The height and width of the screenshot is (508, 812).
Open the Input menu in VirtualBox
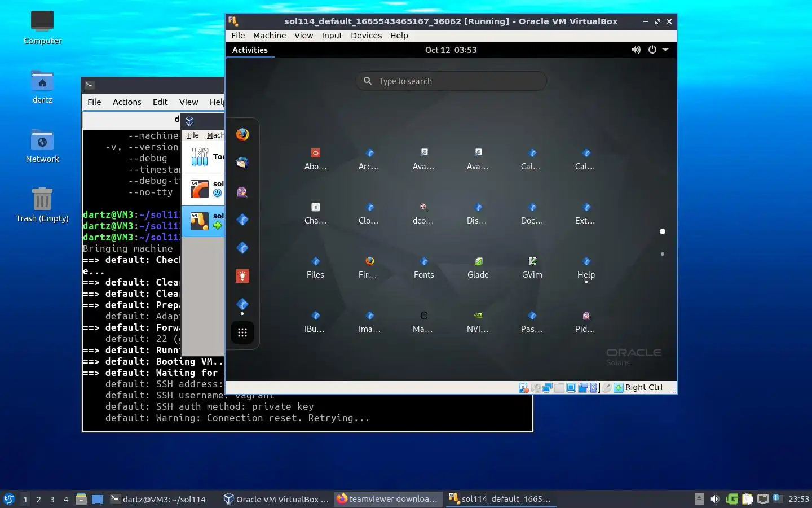click(332, 36)
